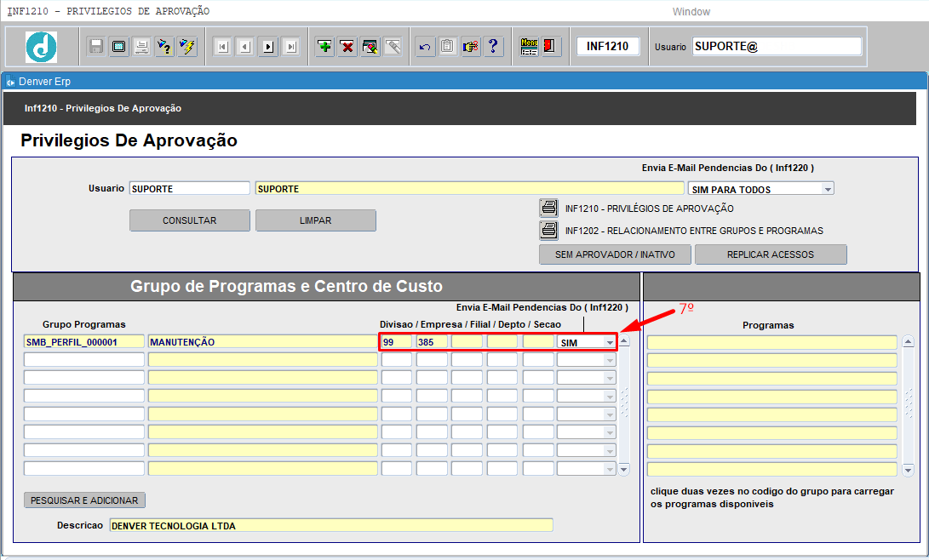Image resolution: width=929 pixels, height=560 pixels.
Task: Print report INF1202 Relacionamento entre Grupos
Action: tap(548, 231)
